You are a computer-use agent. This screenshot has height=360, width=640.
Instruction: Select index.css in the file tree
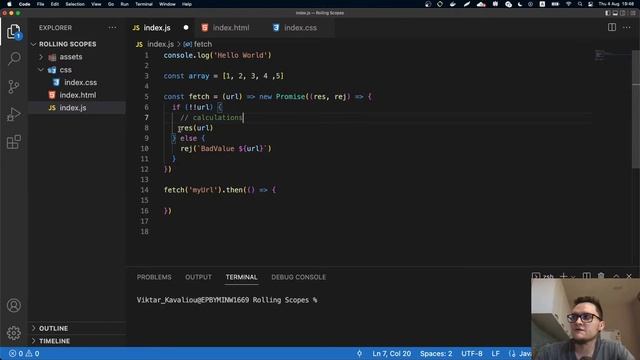(80, 82)
